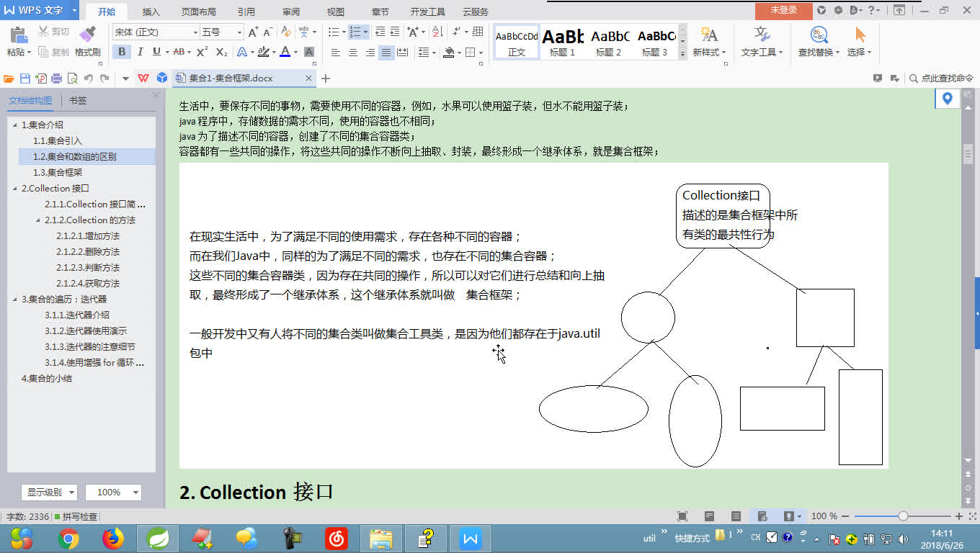Switch to the 审阅 tab

point(291,12)
